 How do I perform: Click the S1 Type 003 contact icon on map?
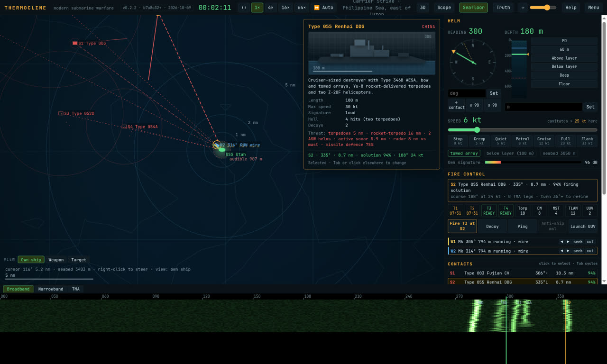(x=75, y=43)
